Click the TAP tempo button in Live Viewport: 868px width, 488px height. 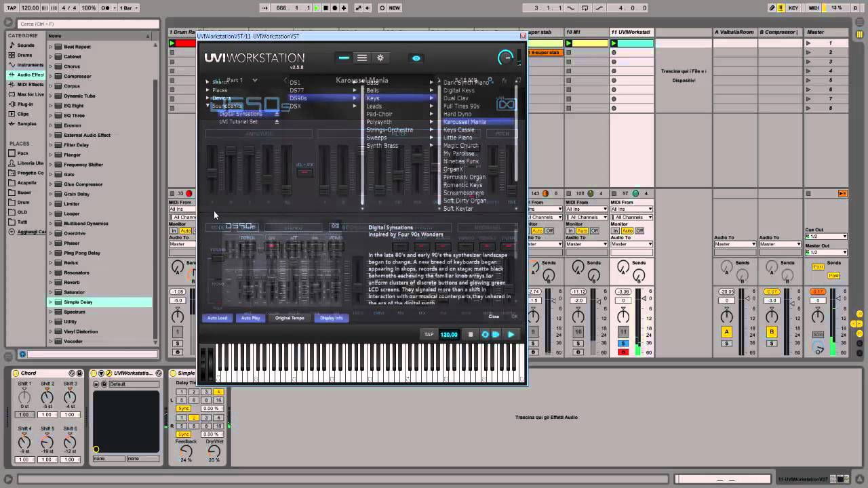click(12, 8)
